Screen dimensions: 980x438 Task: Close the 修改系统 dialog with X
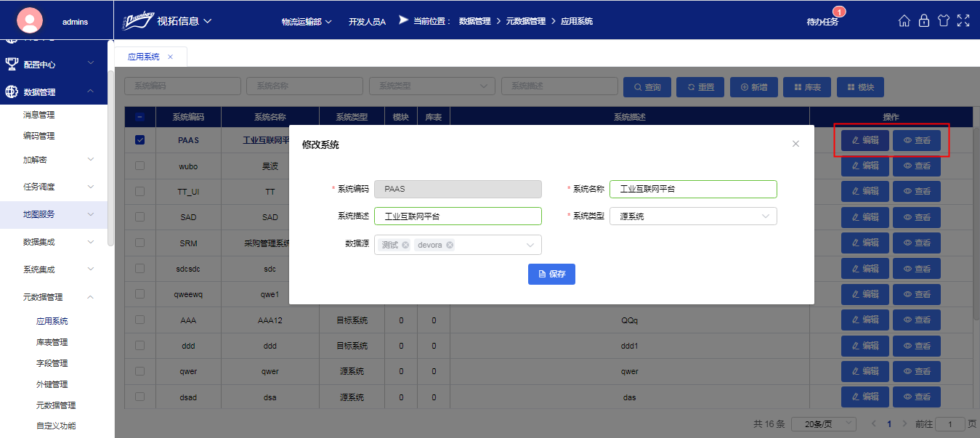(795, 144)
